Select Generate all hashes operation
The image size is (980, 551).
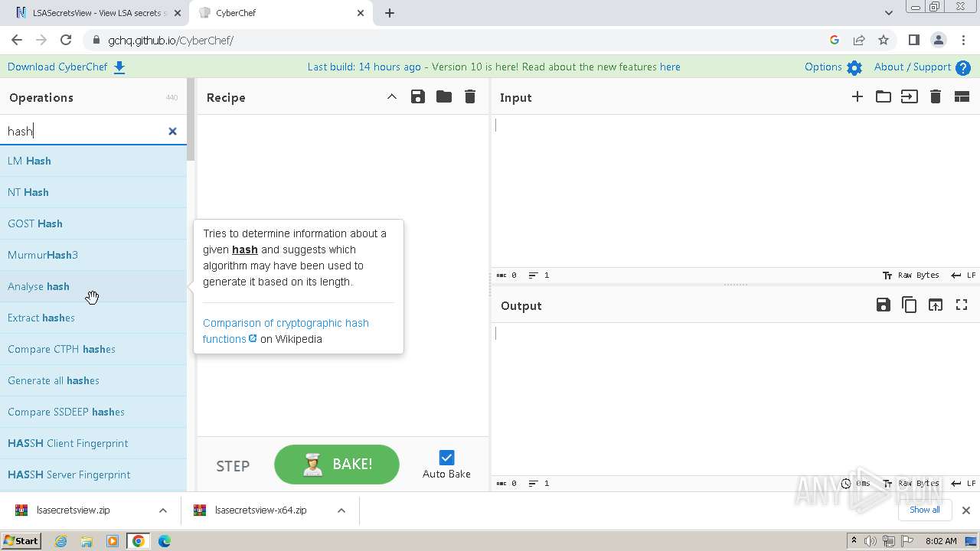pyautogui.click(x=93, y=380)
